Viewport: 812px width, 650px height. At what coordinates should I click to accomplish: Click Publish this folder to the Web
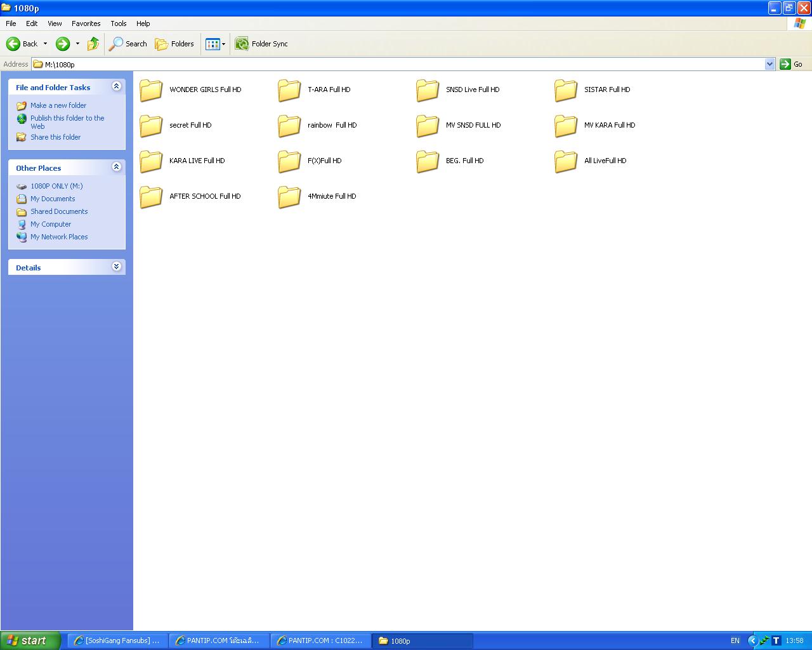(x=67, y=122)
